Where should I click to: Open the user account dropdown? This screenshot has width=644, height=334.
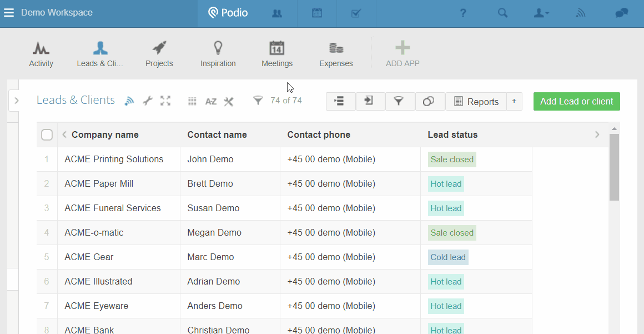coord(541,13)
